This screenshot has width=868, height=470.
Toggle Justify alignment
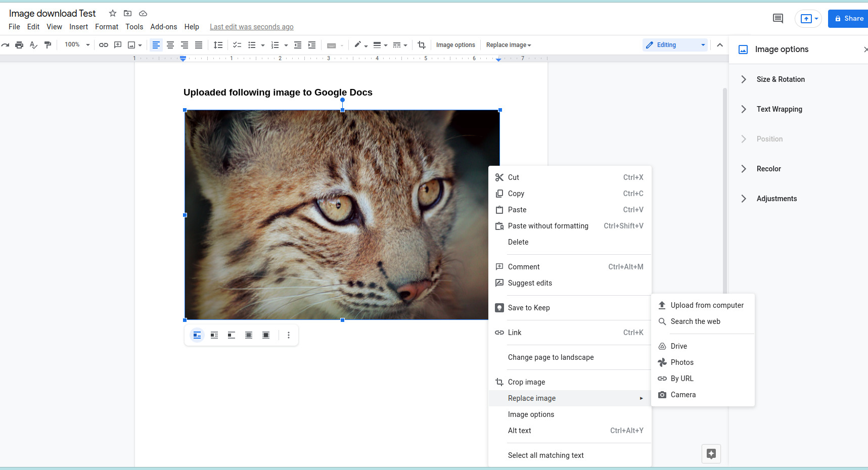click(x=199, y=45)
